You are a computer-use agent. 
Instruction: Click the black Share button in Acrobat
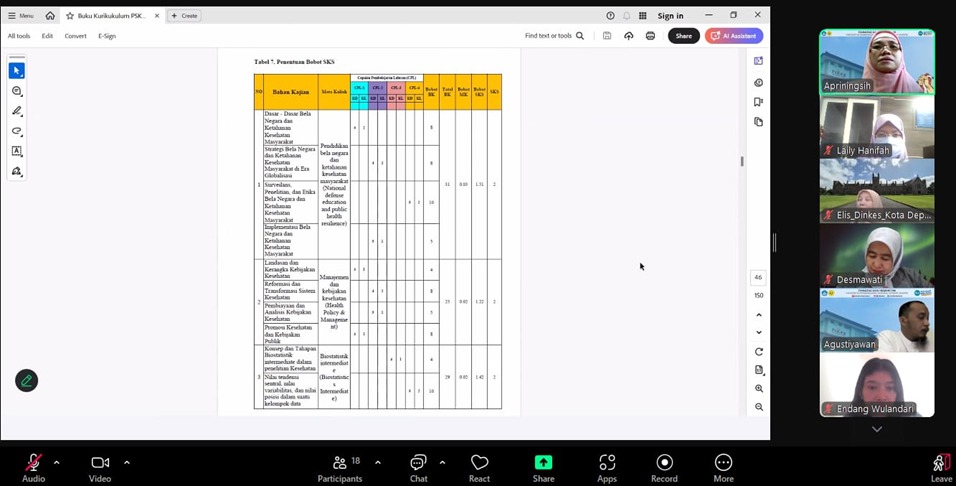[683, 36]
